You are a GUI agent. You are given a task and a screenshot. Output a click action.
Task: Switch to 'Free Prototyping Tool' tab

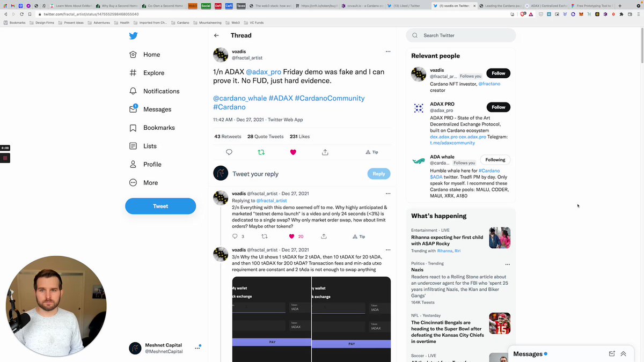tap(593, 5)
